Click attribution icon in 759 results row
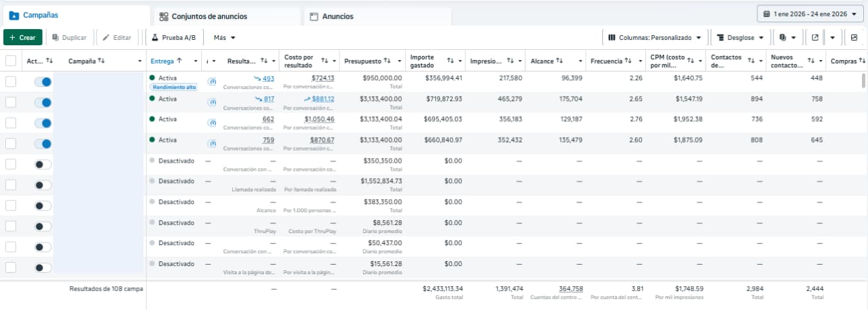Image resolution: width=868 pixels, height=310 pixels. [212, 144]
